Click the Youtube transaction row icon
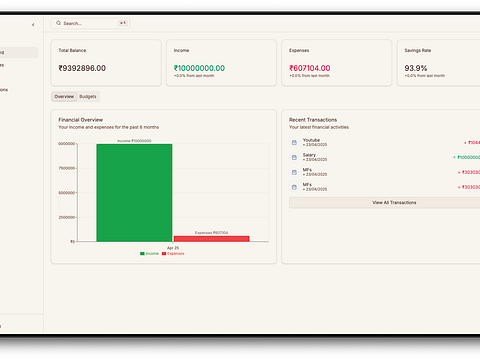This screenshot has width=480, height=360. (x=294, y=142)
